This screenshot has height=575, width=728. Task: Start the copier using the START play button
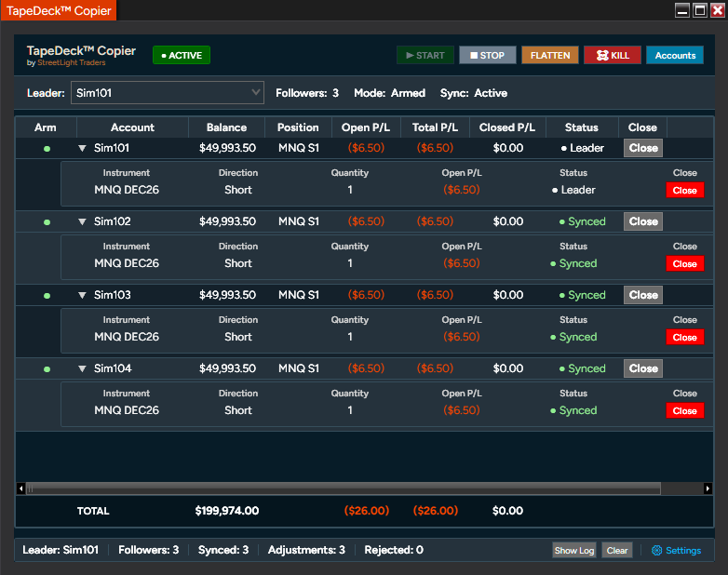(x=425, y=55)
